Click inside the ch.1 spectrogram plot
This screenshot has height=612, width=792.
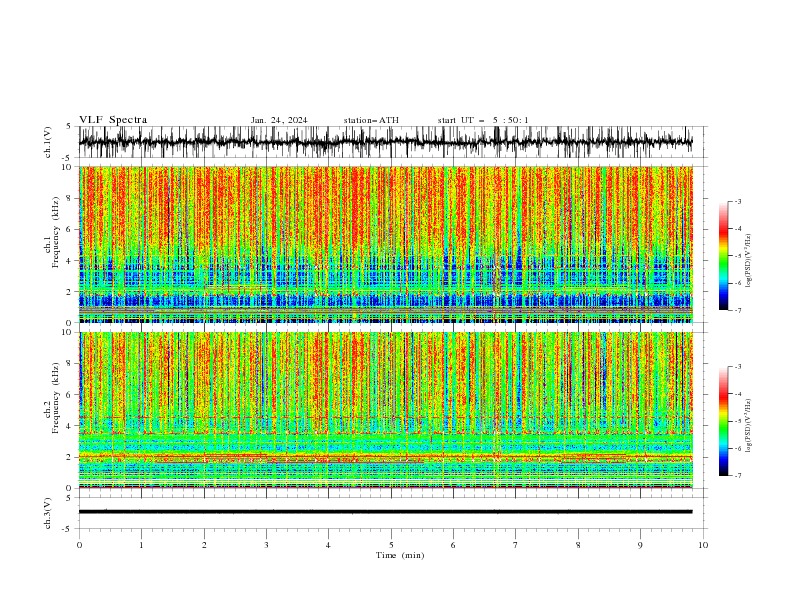pos(386,244)
